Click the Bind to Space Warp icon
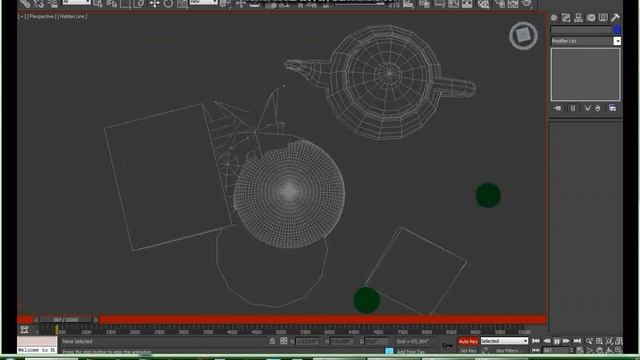 (x=53, y=4)
